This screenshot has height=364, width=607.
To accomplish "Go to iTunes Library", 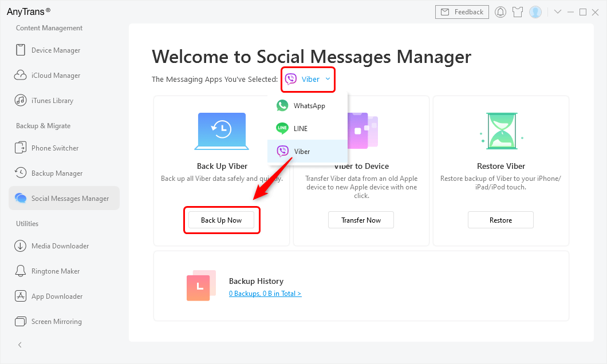I will [x=64, y=101].
